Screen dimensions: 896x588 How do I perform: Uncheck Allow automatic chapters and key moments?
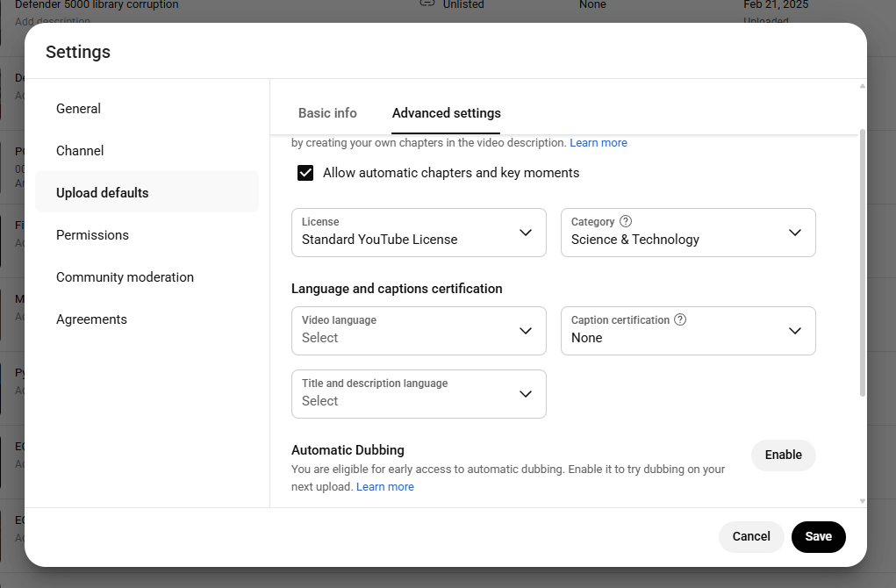pyautogui.click(x=305, y=173)
